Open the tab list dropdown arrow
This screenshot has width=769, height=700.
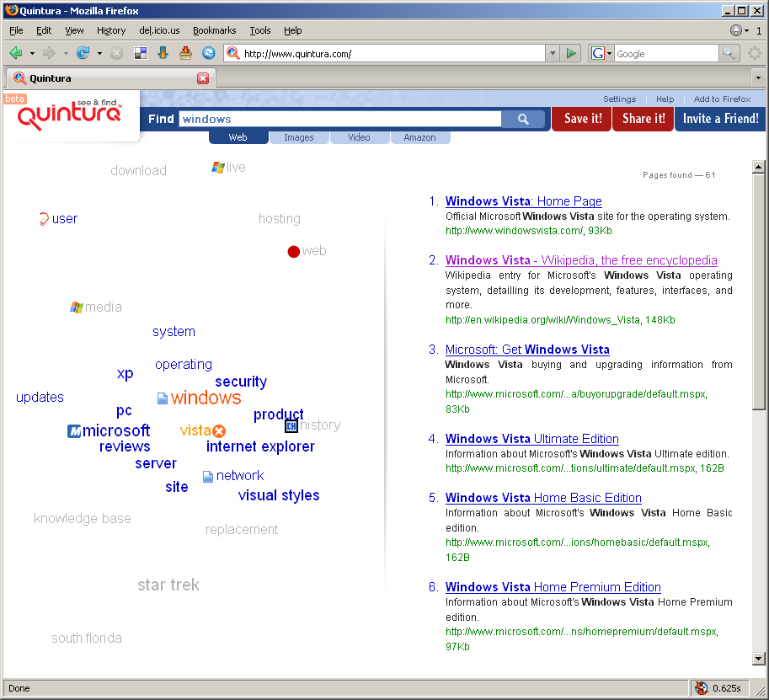coord(758,77)
